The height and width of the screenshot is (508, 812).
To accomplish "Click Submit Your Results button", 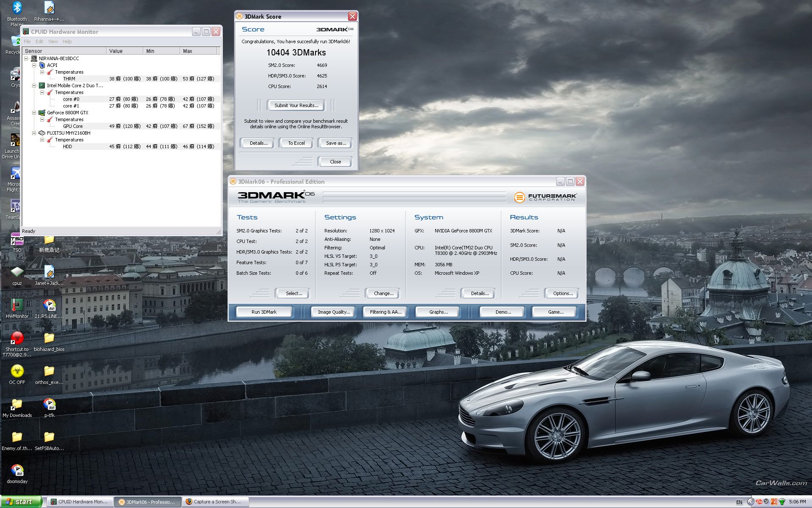I will (x=296, y=105).
